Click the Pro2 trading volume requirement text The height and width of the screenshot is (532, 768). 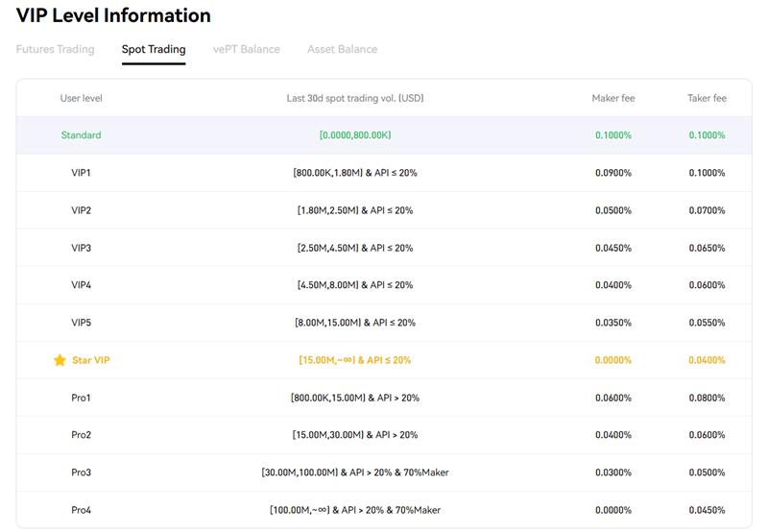pyautogui.click(x=355, y=435)
